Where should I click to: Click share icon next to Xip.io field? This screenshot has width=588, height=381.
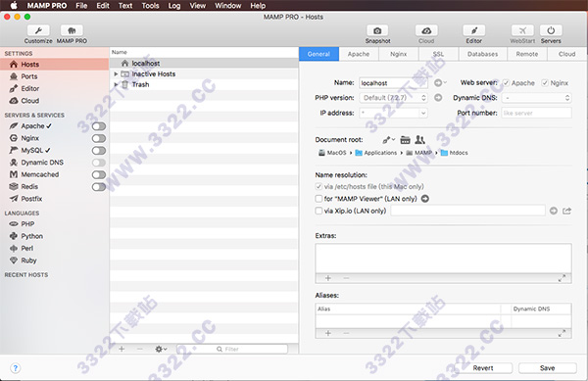(566, 211)
